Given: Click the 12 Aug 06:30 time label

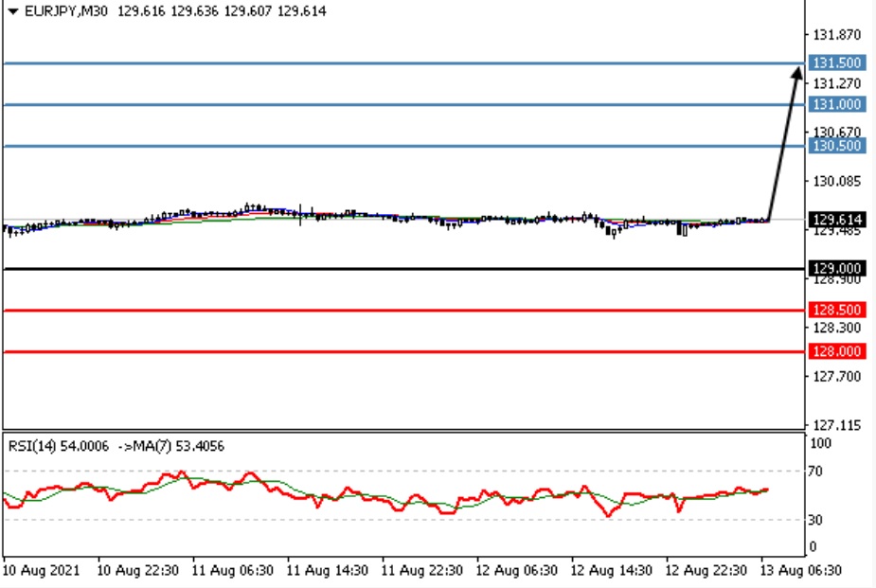Looking at the screenshot, I should pos(516,571).
